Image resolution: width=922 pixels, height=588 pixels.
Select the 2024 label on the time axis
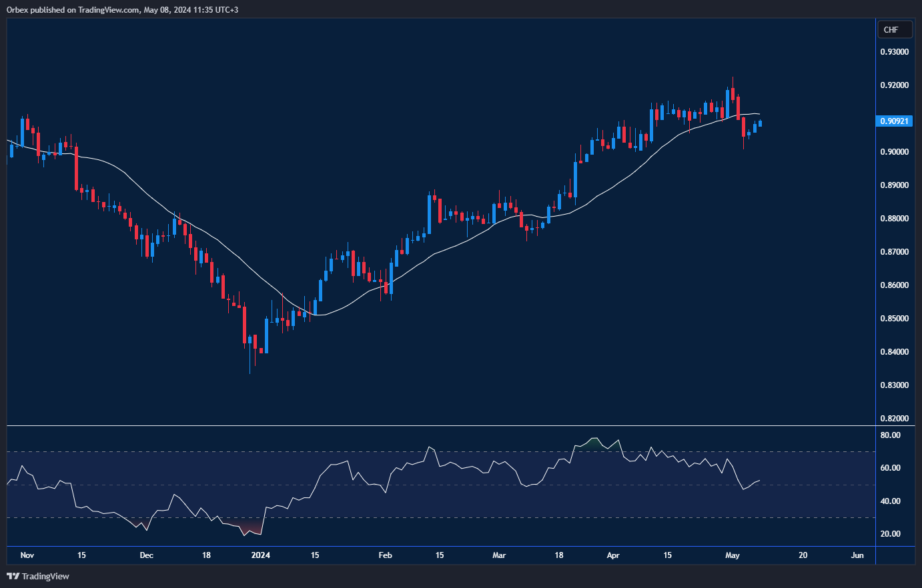click(260, 555)
